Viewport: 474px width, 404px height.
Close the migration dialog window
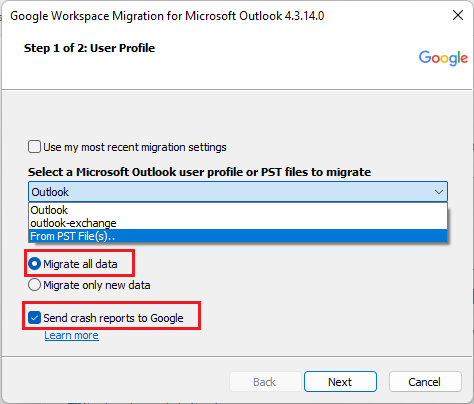click(x=458, y=15)
